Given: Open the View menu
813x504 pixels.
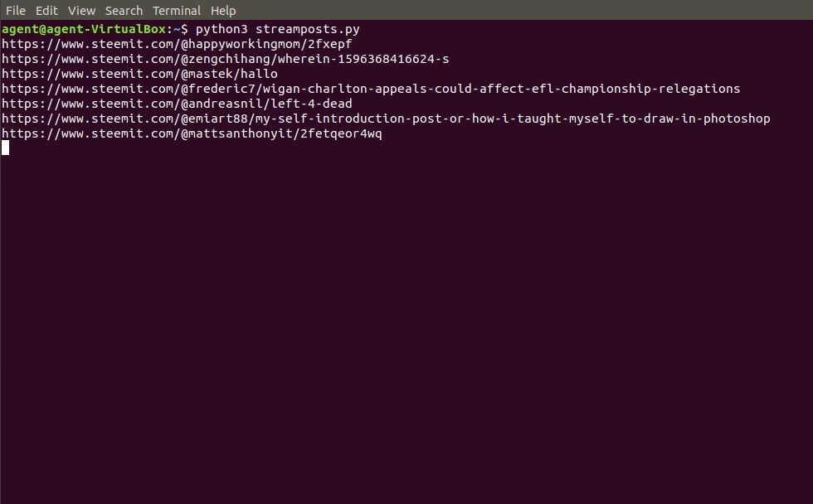Looking at the screenshot, I should pyautogui.click(x=81, y=11).
